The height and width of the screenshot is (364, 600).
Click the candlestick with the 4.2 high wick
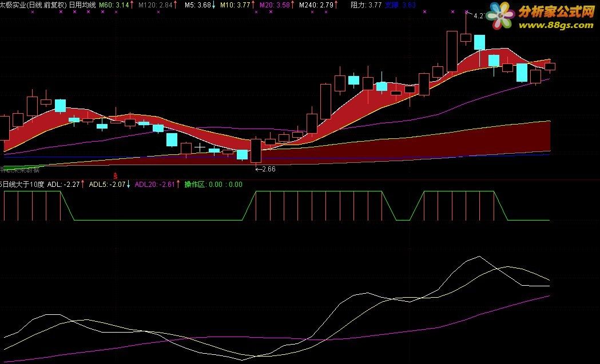[466, 38]
